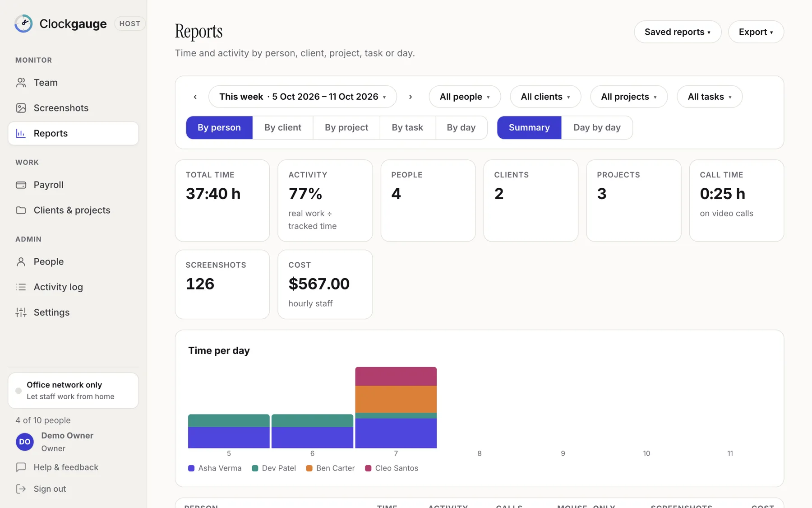Select the By day tab
The width and height of the screenshot is (812, 508).
tap(461, 127)
